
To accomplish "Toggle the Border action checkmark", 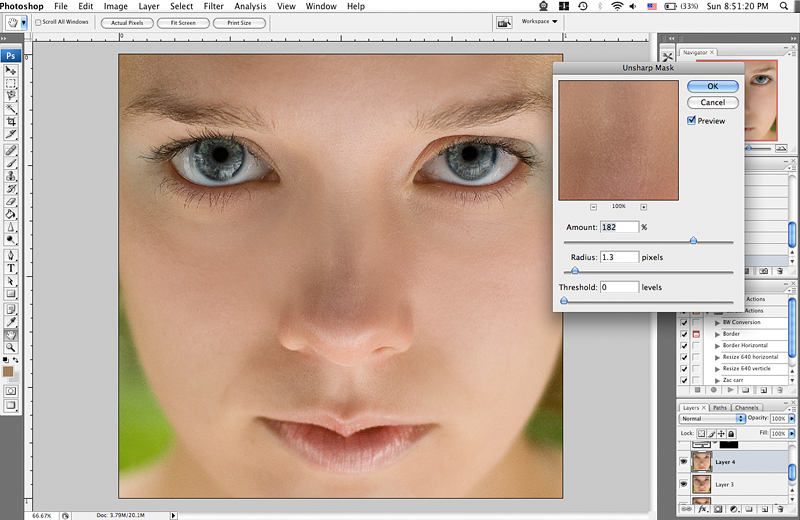I will click(x=684, y=334).
